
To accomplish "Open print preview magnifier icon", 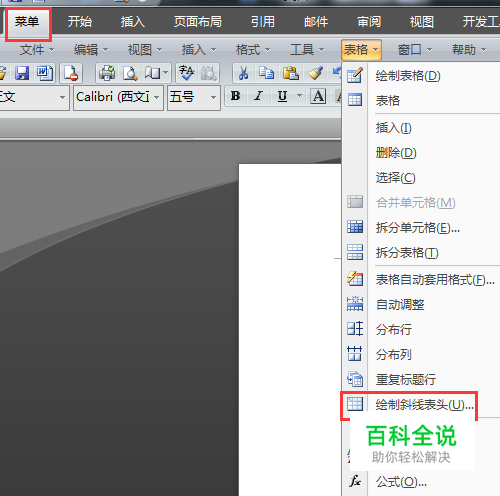I will tap(130, 73).
